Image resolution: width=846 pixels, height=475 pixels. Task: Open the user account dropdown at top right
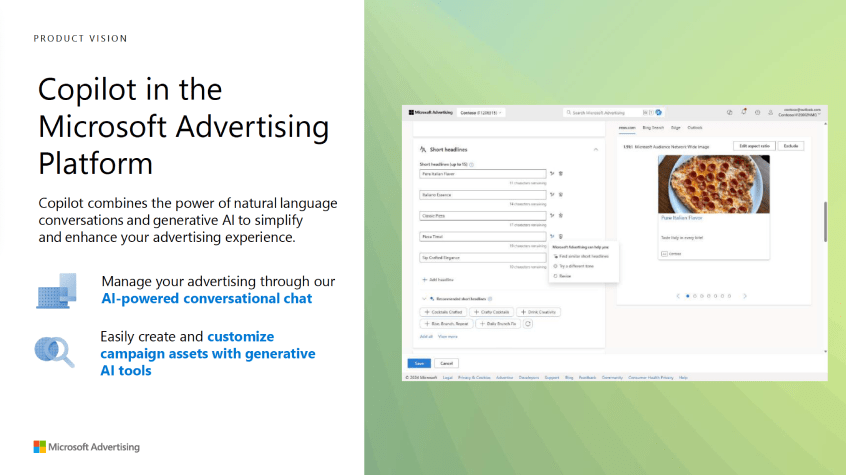[800, 112]
